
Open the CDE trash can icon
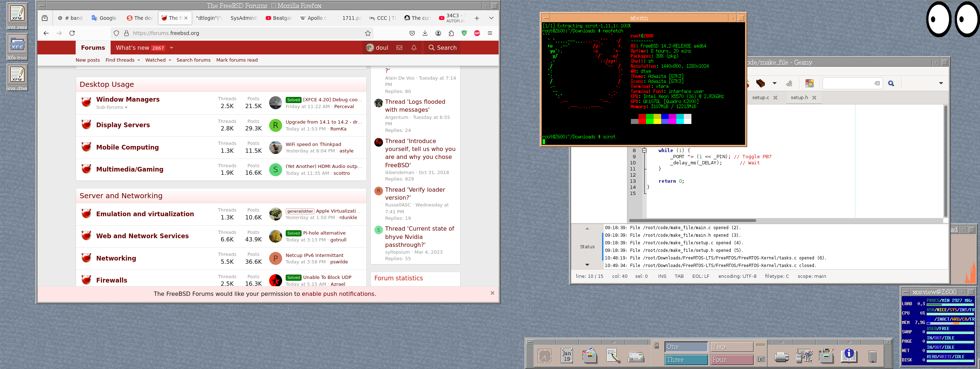coord(873,356)
